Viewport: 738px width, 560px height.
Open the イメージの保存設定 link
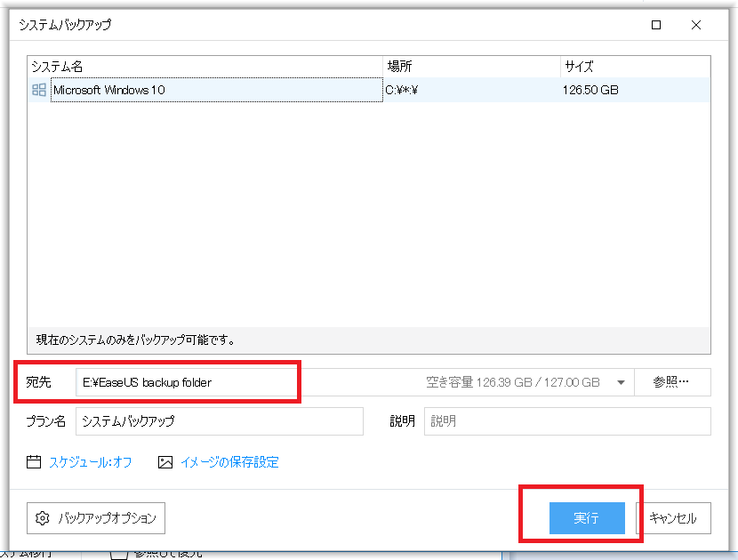[229, 462]
